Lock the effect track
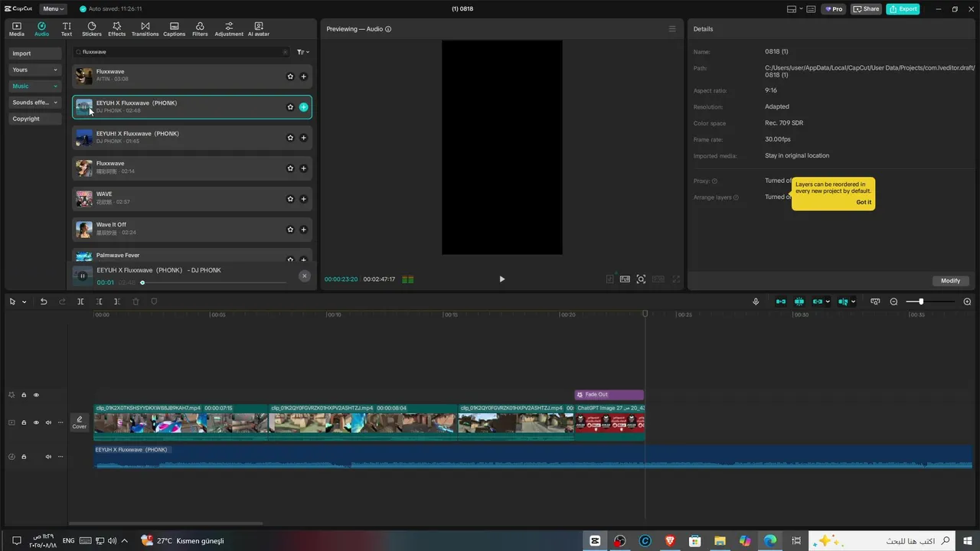The width and height of the screenshot is (980, 551). (x=24, y=395)
